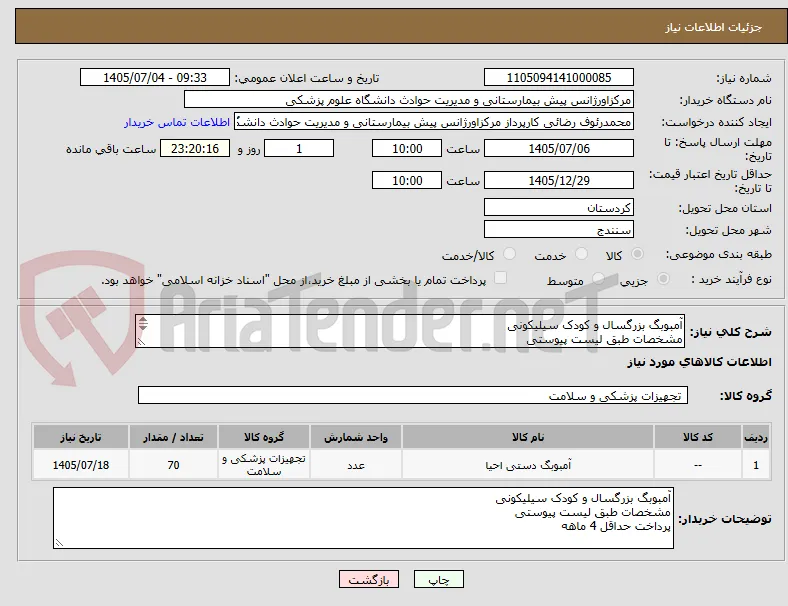Click resize handle of شرح کلی نیاز textarea
This screenshot has height=606, width=788.
point(141,342)
